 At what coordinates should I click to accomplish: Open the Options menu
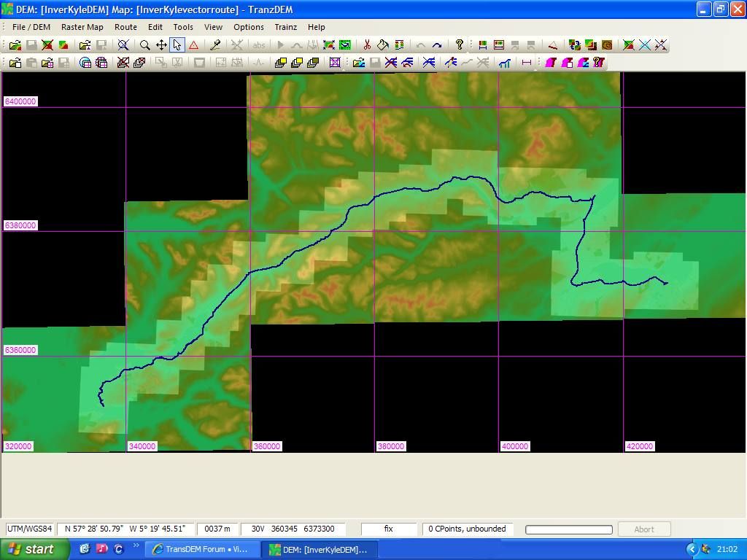click(x=249, y=27)
